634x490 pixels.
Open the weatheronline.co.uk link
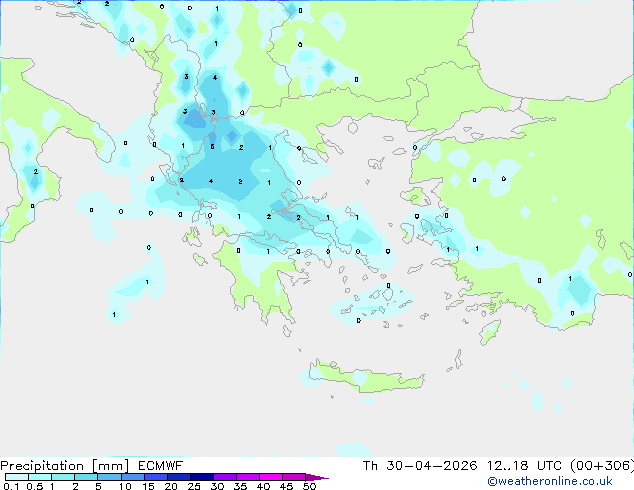point(550,481)
